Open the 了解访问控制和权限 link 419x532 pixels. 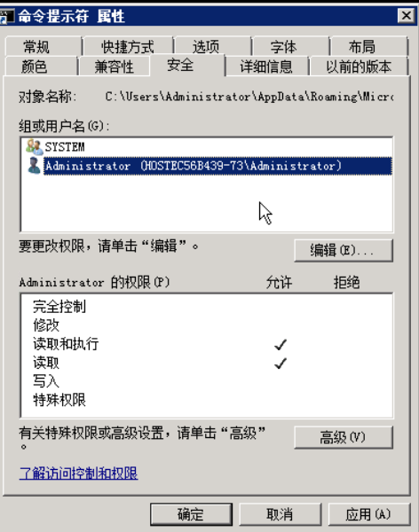78,473
